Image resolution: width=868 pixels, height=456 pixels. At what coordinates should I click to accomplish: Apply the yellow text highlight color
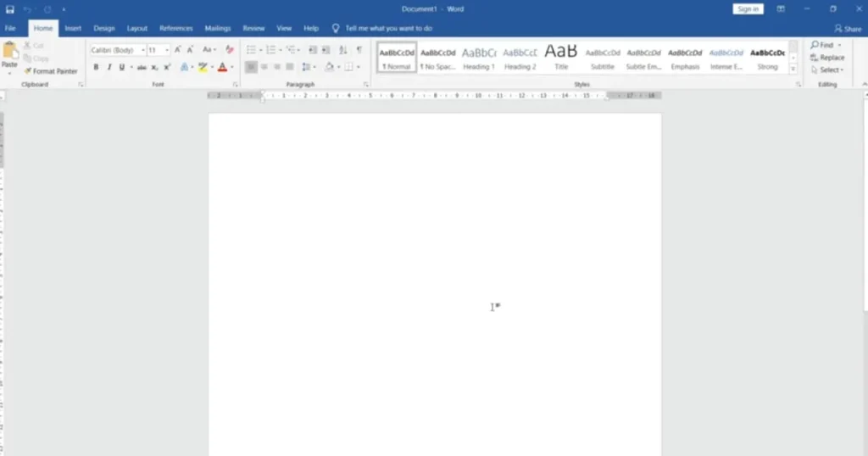(x=203, y=67)
